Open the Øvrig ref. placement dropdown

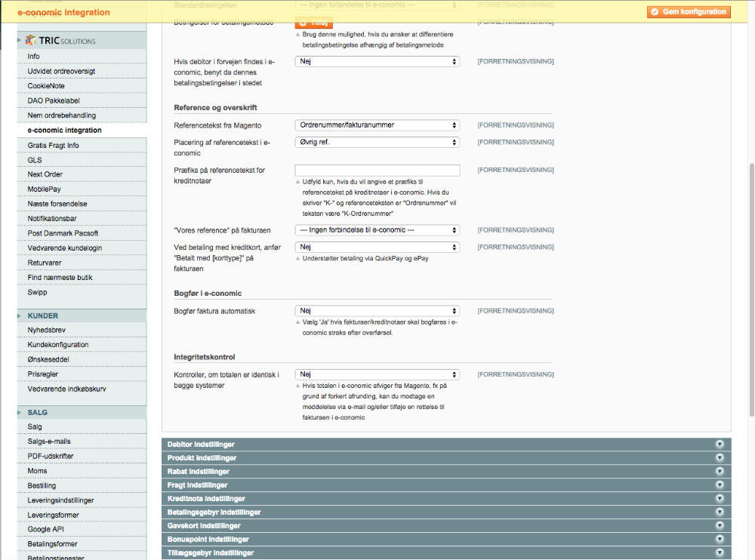[x=377, y=142]
